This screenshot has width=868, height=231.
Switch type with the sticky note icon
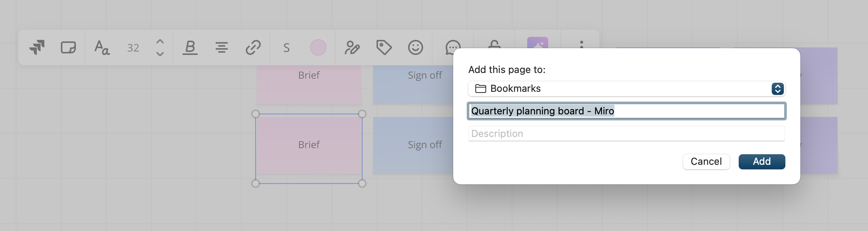tap(68, 47)
